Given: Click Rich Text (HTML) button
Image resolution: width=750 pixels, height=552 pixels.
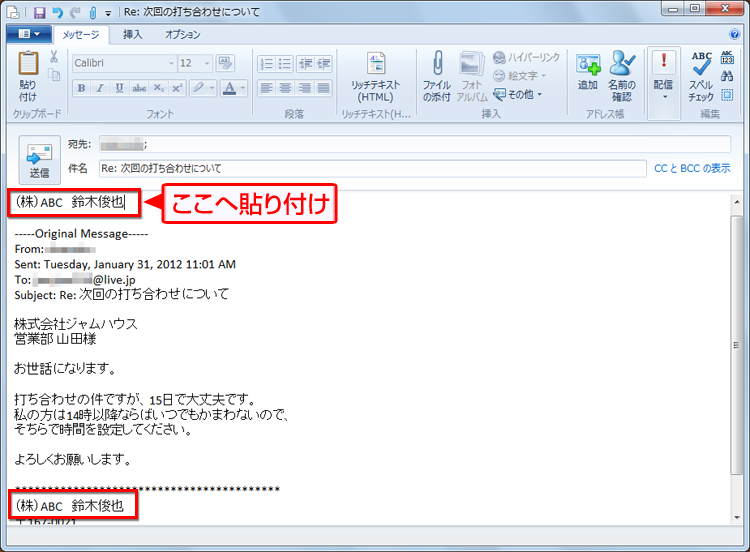Looking at the screenshot, I should (375, 77).
